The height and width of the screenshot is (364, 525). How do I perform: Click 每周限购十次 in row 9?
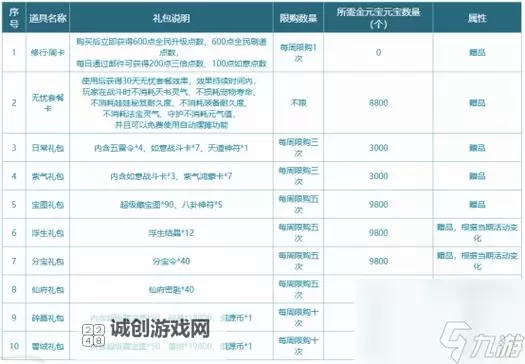pyautogui.click(x=298, y=317)
